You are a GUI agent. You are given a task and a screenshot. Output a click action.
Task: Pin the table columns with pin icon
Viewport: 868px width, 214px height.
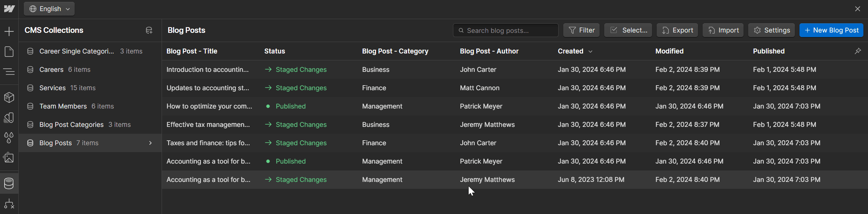click(858, 51)
